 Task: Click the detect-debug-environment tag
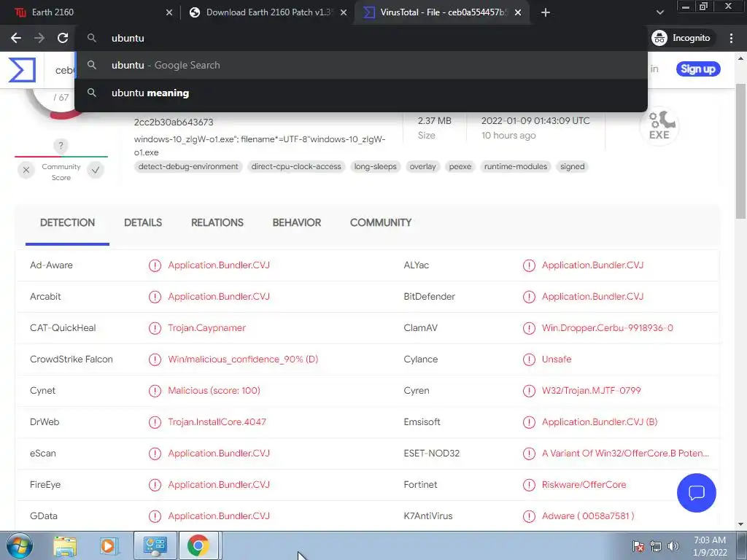click(x=188, y=167)
